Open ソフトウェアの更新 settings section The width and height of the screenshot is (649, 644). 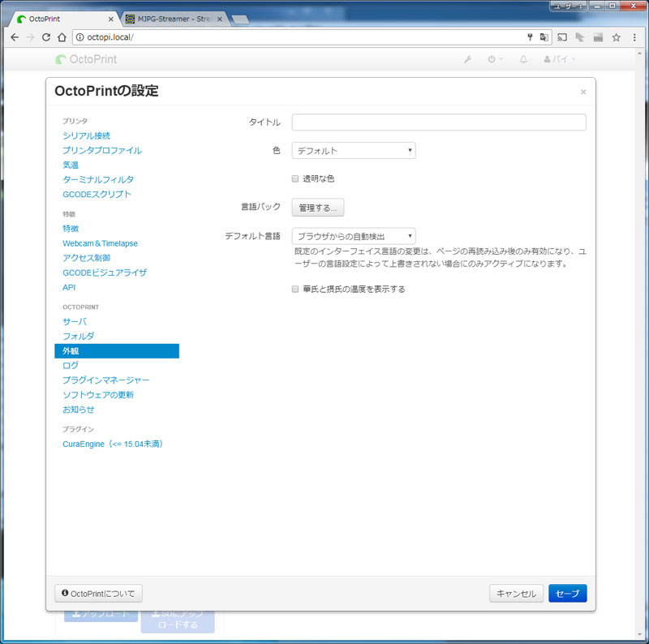98,395
